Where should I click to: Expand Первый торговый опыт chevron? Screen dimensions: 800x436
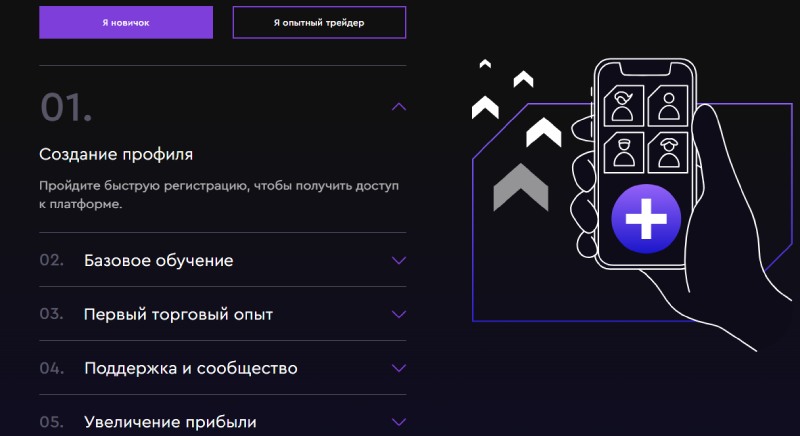(x=399, y=314)
